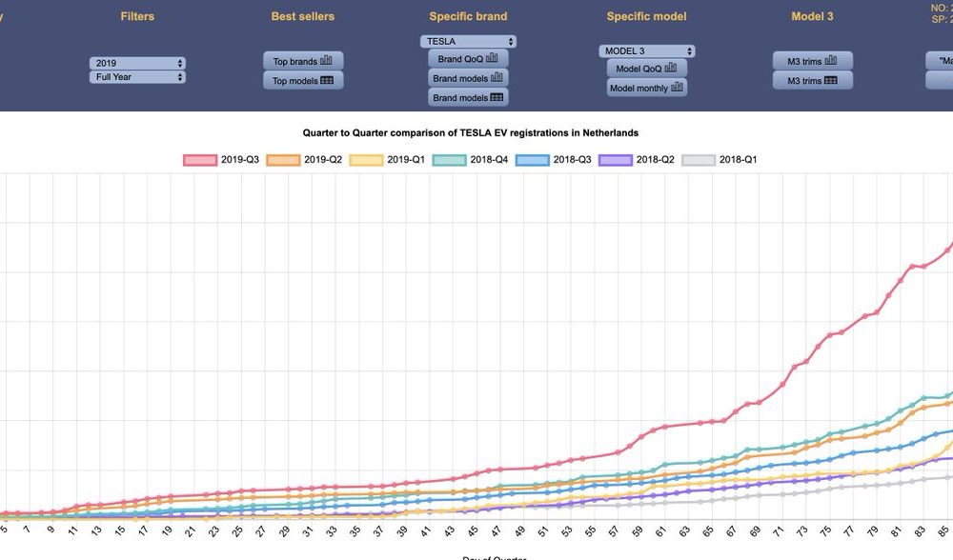The image size is (953, 560).
Task: Toggle the 2019-Q1 legend swatch
Action: [x=367, y=160]
